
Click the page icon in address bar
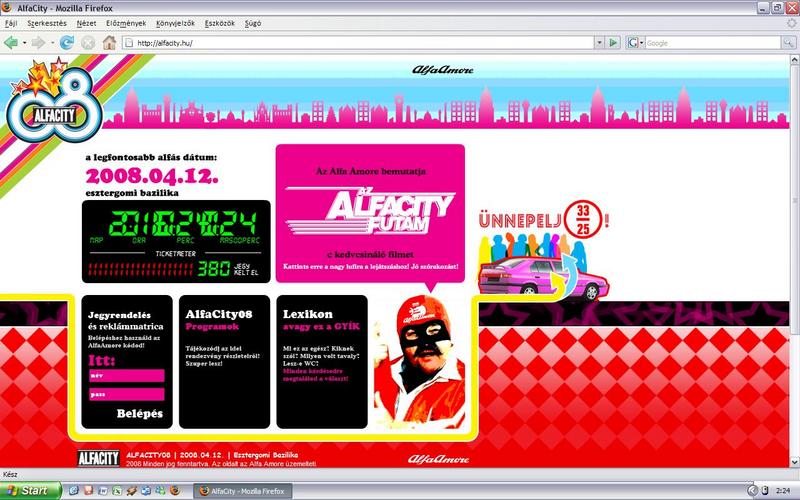(129, 43)
